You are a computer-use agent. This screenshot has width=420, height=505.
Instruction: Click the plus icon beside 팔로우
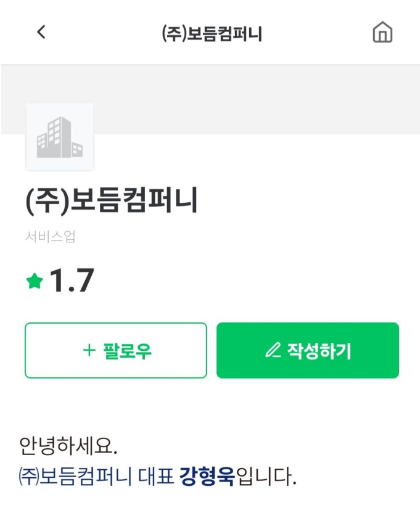(x=89, y=350)
